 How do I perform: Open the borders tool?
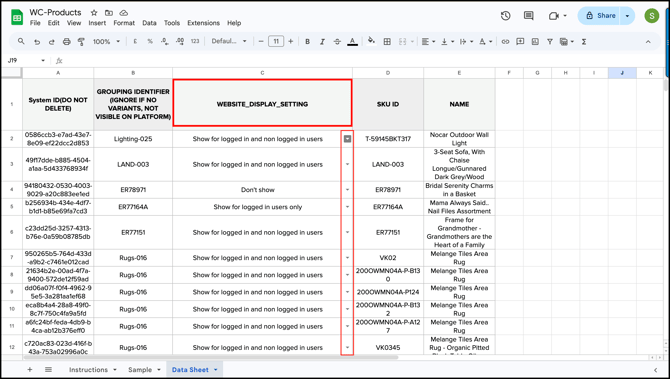(387, 41)
